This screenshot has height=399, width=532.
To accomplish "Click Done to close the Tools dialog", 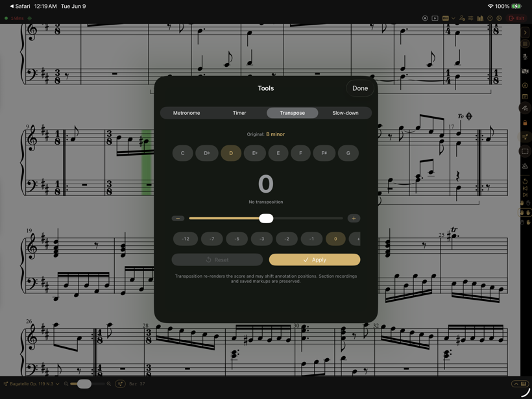I will pyautogui.click(x=360, y=88).
